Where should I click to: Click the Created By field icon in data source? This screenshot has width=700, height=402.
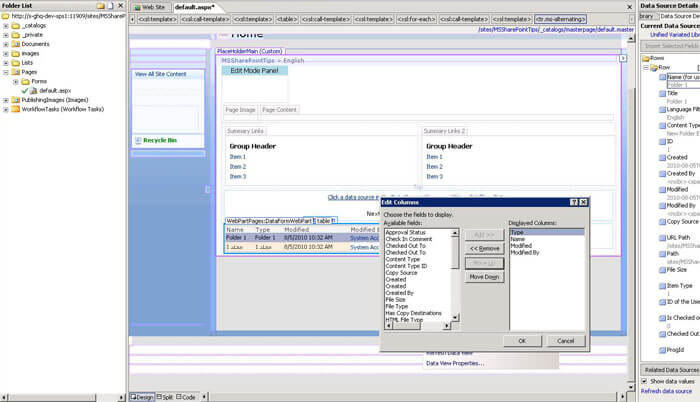[x=662, y=174]
